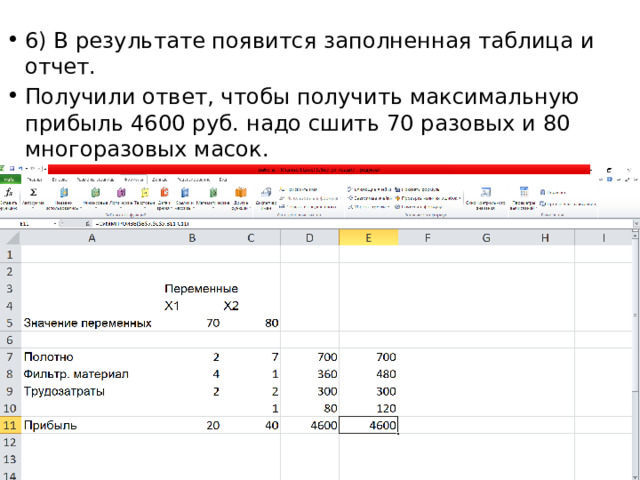Select row 7 header

click(10, 357)
